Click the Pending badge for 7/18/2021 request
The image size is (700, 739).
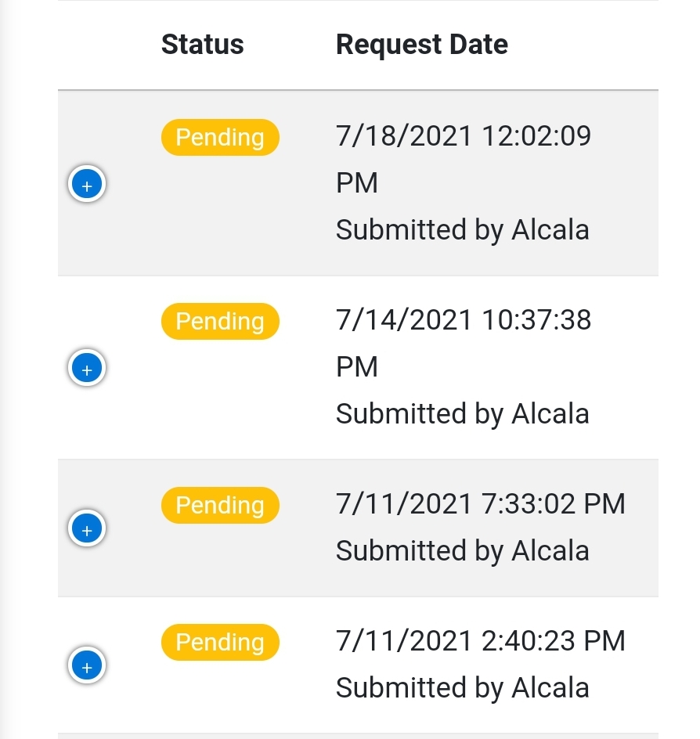point(220,137)
